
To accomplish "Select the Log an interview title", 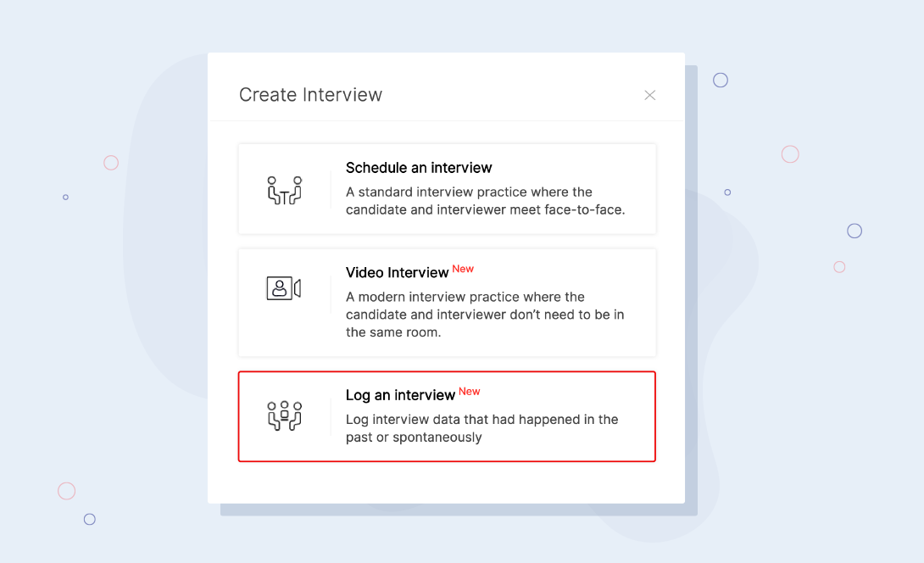I will [x=400, y=395].
